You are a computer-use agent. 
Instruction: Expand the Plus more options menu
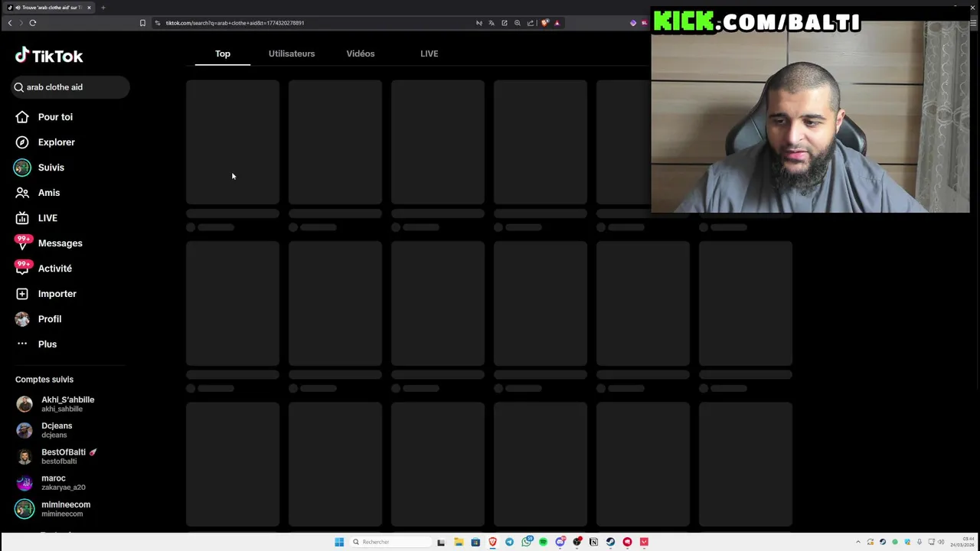coord(37,344)
